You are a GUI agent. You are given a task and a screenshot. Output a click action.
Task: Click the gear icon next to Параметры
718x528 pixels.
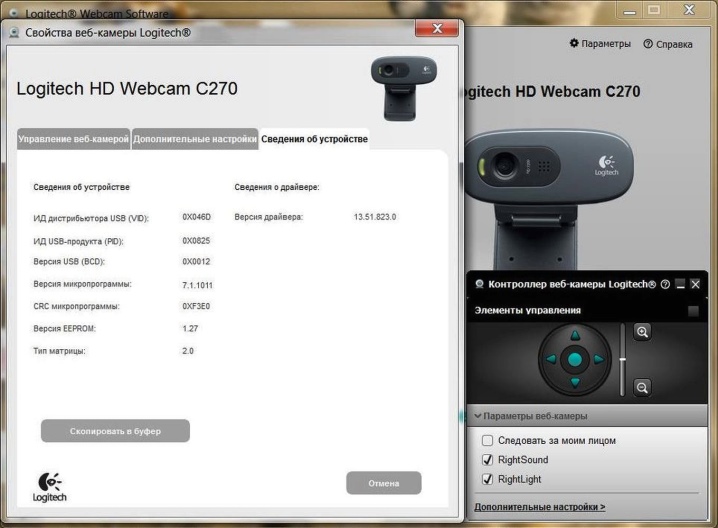(x=574, y=43)
